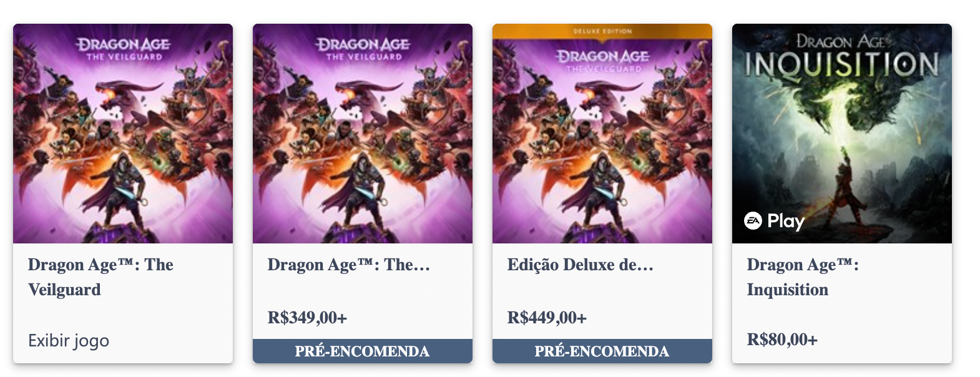Image resolution: width=980 pixels, height=377 pixels.
Task: Select the PRÉ-ENCOMENDA banner under R$349,00+
Action: pyautogui.click(x=363, y=351)
